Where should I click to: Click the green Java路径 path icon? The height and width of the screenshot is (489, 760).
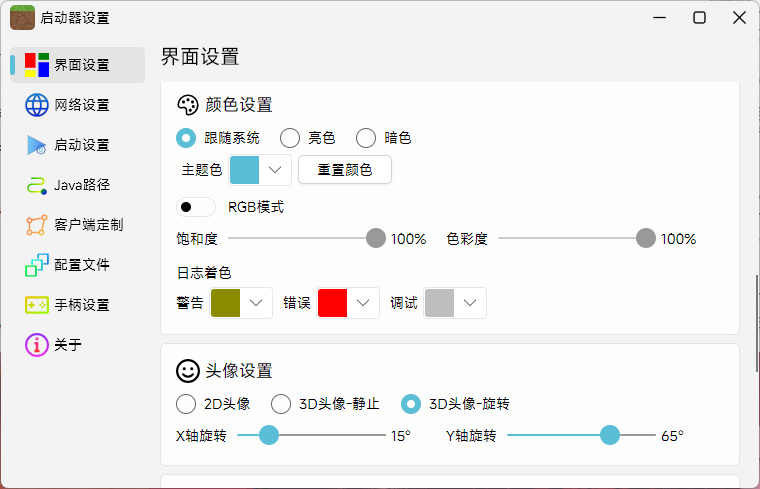37,185
